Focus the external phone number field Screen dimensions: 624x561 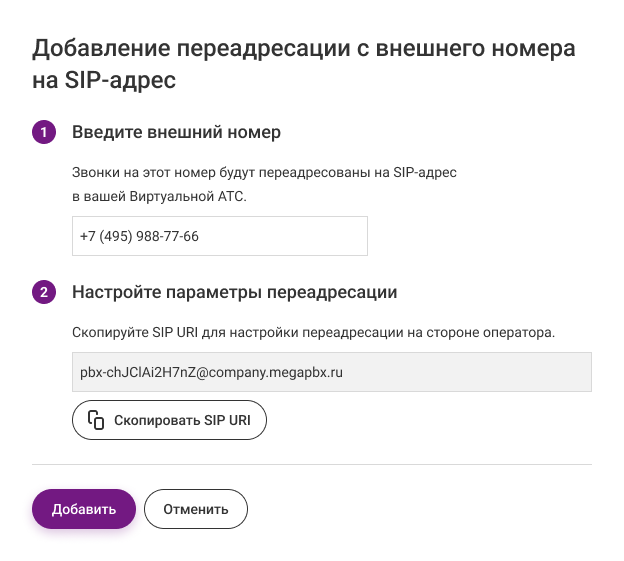(220, 237)
